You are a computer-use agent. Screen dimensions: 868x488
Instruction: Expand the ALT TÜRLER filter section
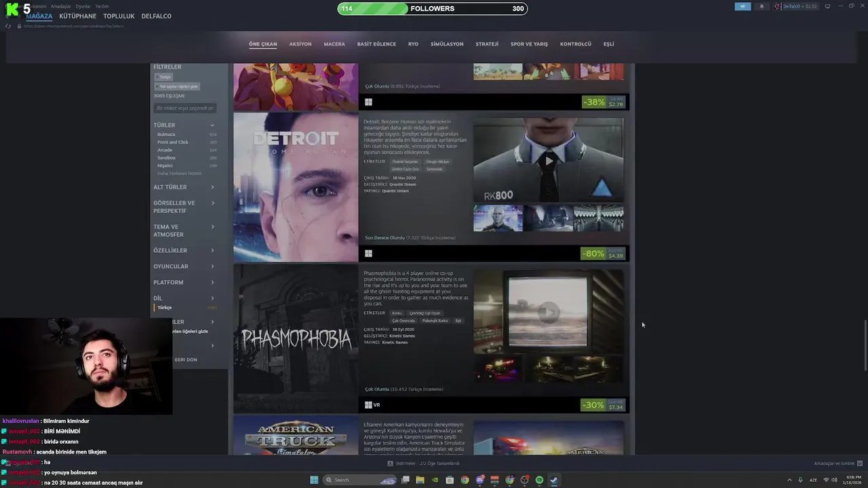(184, 187)
